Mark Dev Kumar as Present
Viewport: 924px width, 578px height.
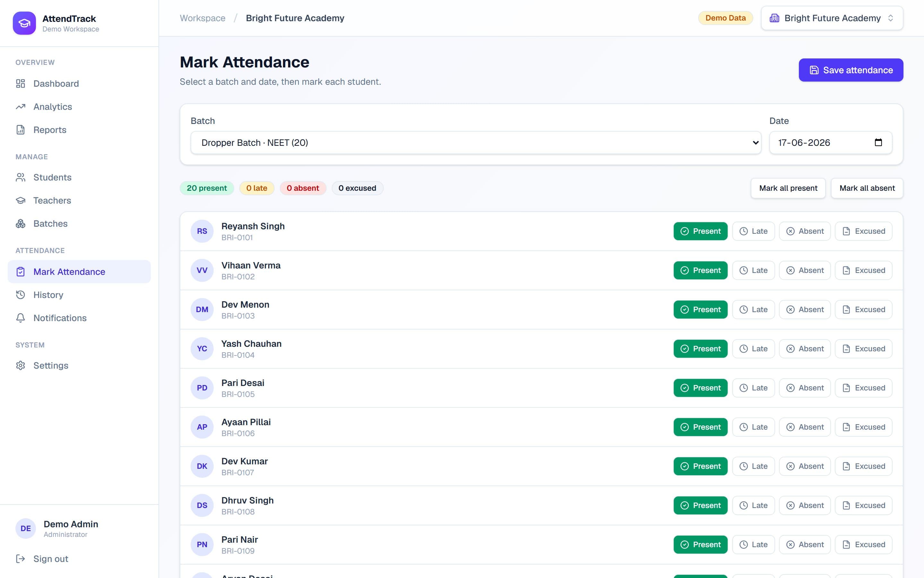point(700,466)
